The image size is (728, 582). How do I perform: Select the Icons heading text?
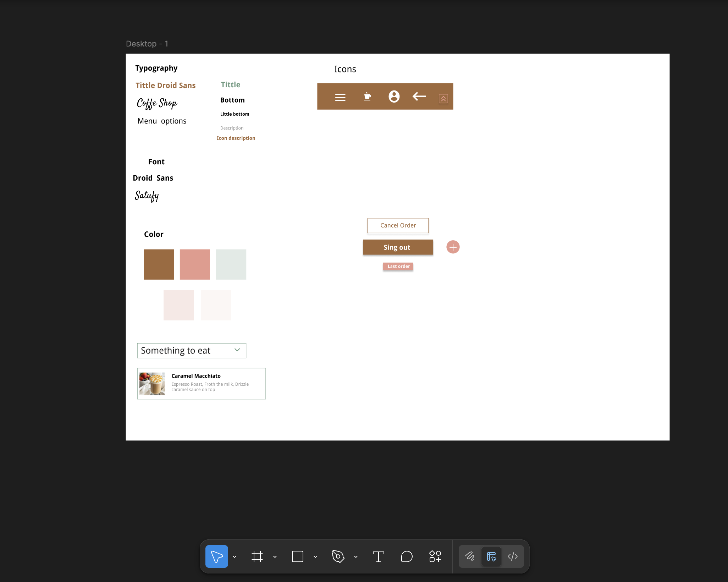point(345,69)
